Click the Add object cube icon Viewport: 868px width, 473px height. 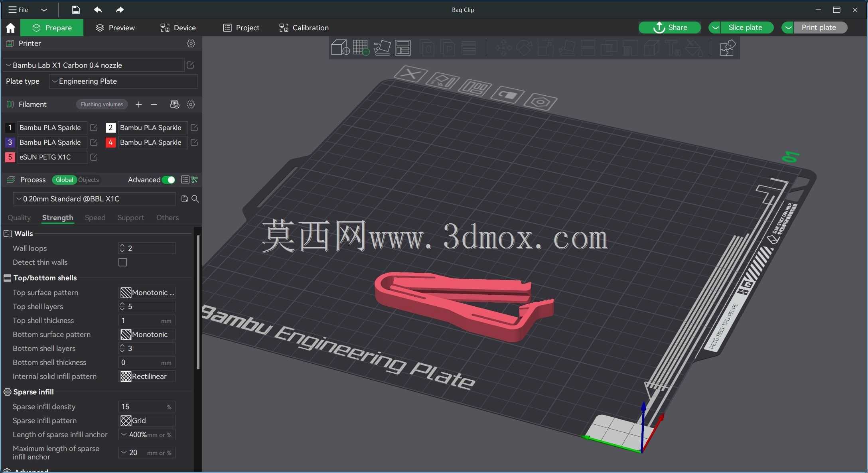(340, 48)
